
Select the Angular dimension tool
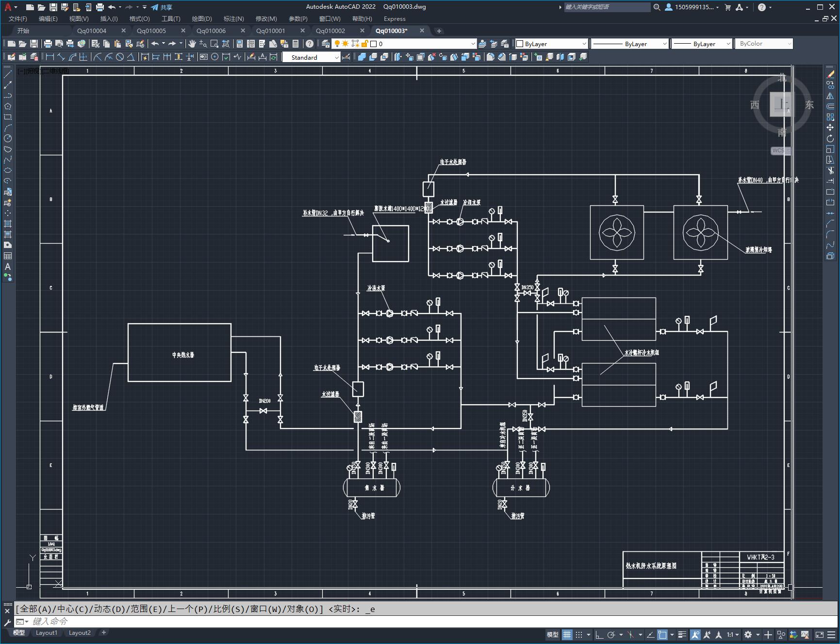coord(131,57)
